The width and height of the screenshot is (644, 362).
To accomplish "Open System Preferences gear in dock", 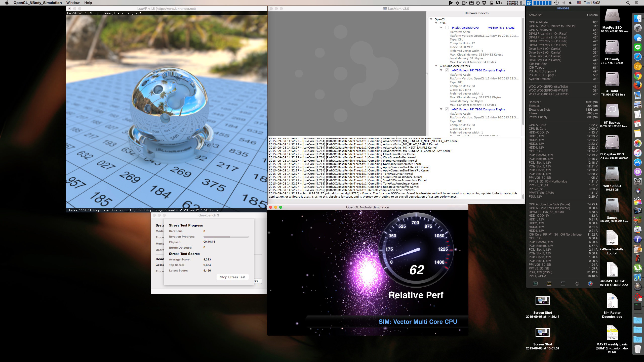I will tap(638, 182).
